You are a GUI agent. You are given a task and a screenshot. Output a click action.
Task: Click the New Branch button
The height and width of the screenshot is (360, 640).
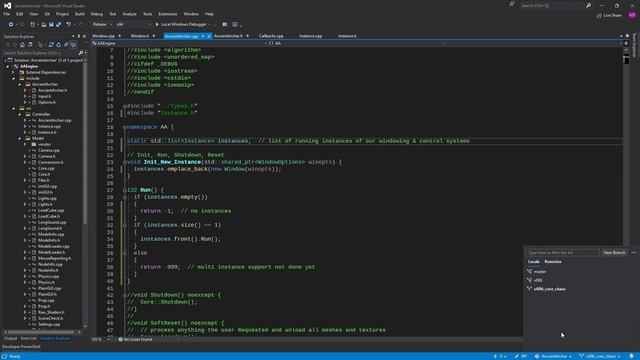(614, 253)
